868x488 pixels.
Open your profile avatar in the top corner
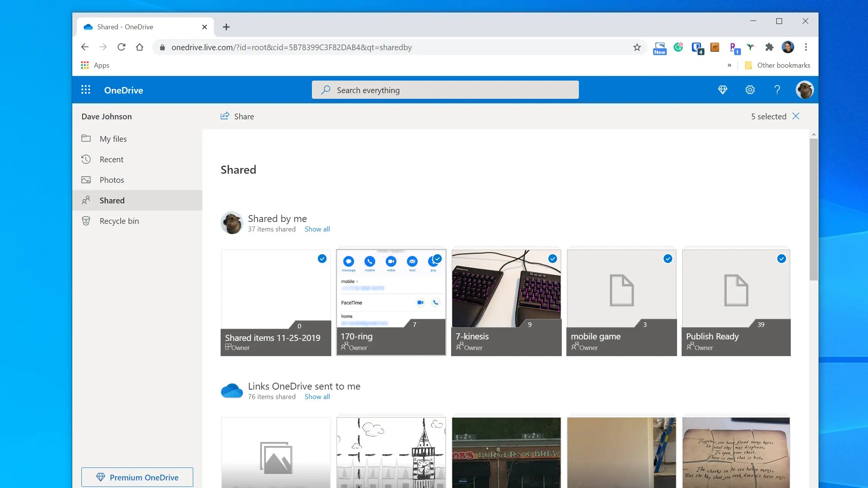[x=805, y=90]
